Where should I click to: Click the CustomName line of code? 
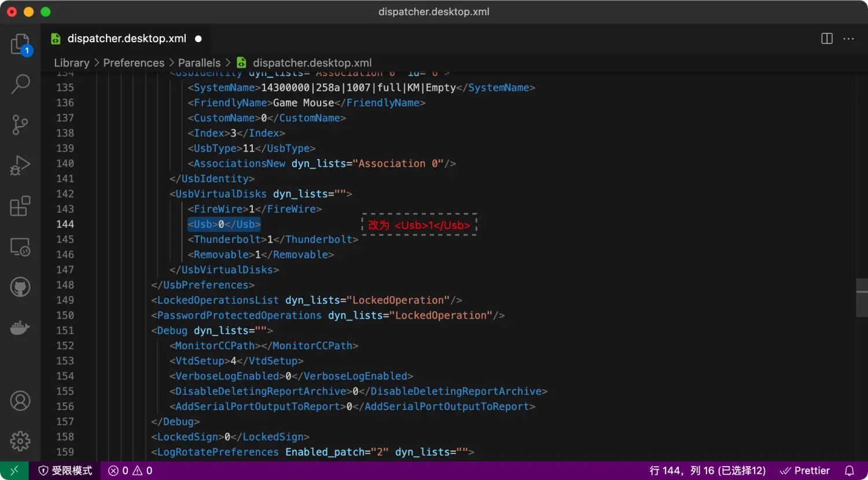(267, 118)
